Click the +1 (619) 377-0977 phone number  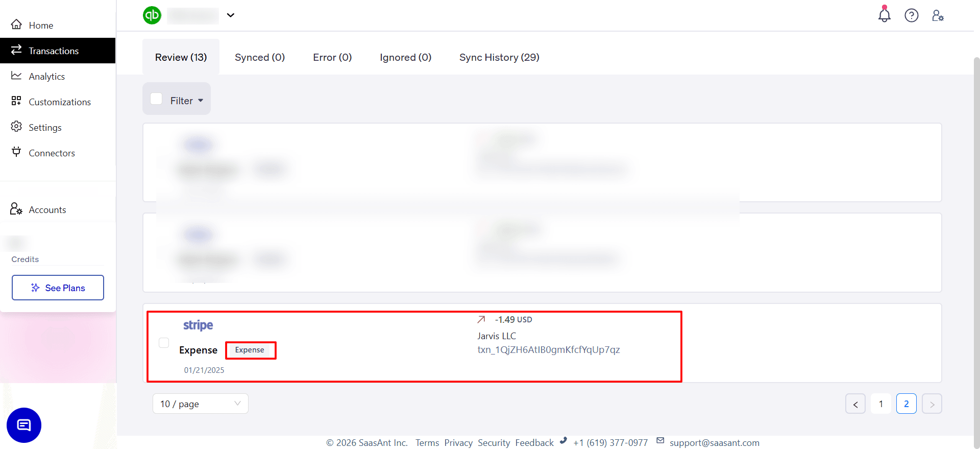(610, 443)
